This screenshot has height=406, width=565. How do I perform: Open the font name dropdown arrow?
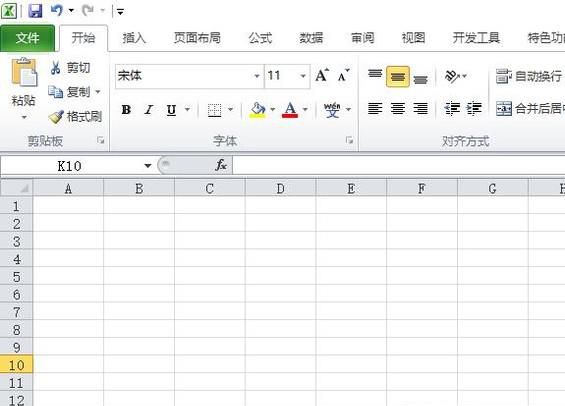tap(257, 76)
